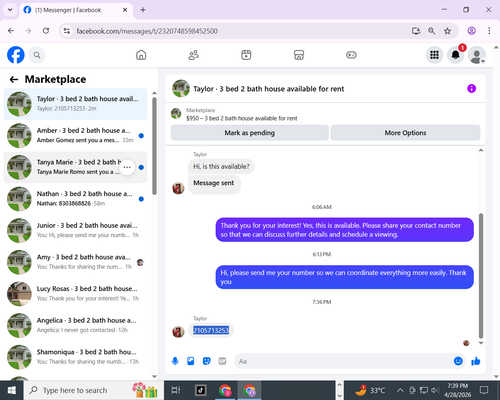This screenshot has width=500, height=400.
Task: Open a new browser tab
Action: (143, 10)
